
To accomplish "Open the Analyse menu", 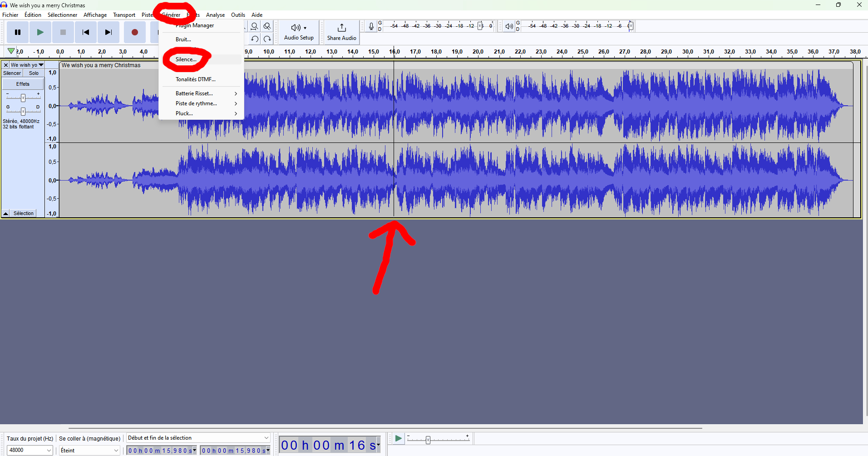I will (x=215, y=15).
